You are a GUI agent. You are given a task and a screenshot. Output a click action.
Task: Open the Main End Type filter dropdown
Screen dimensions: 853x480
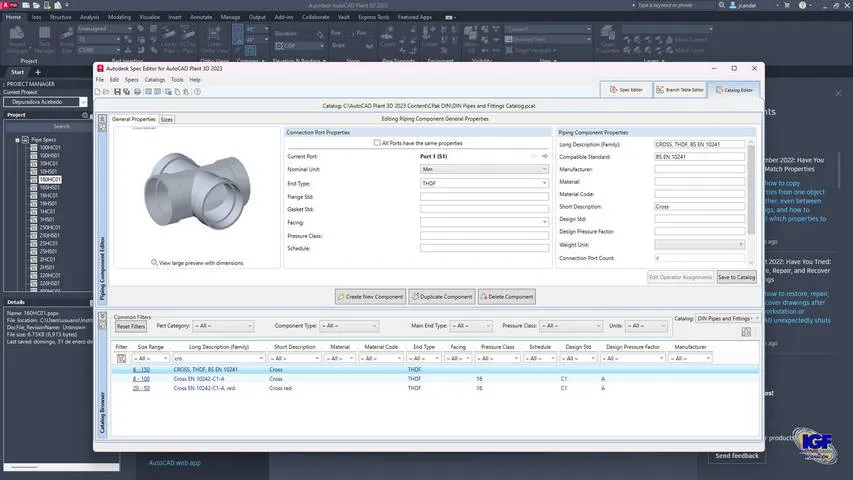pos(471,326)
